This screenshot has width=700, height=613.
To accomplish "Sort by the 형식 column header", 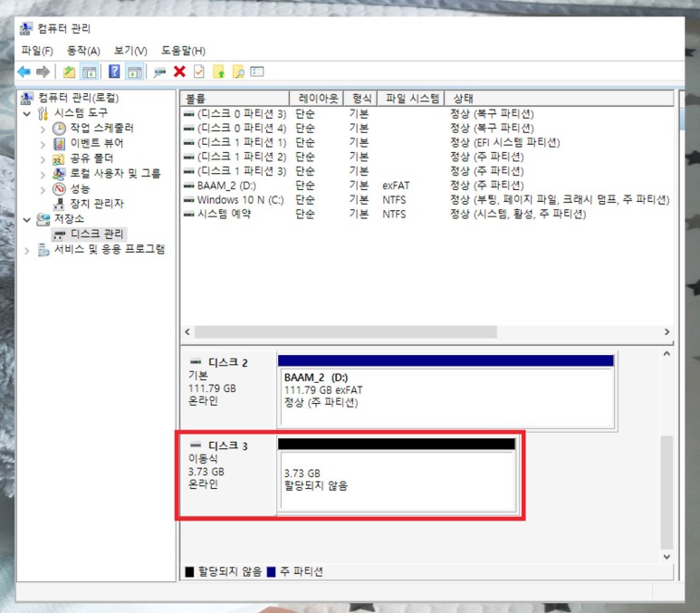I will pyautogui.click(x=360, y=98).
